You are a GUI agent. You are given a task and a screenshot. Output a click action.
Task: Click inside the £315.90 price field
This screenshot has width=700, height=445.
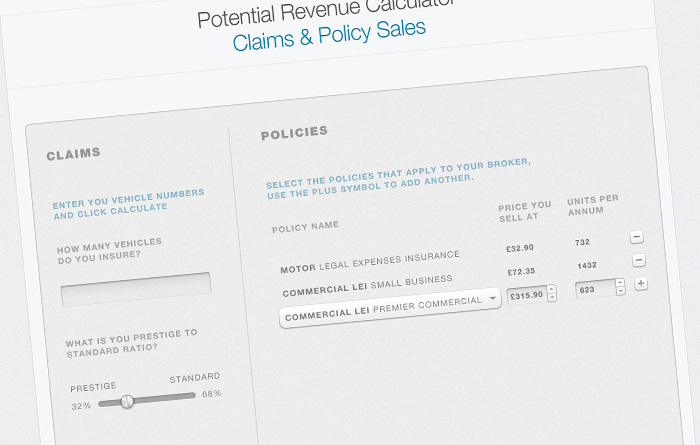click(x=527, y=295)
